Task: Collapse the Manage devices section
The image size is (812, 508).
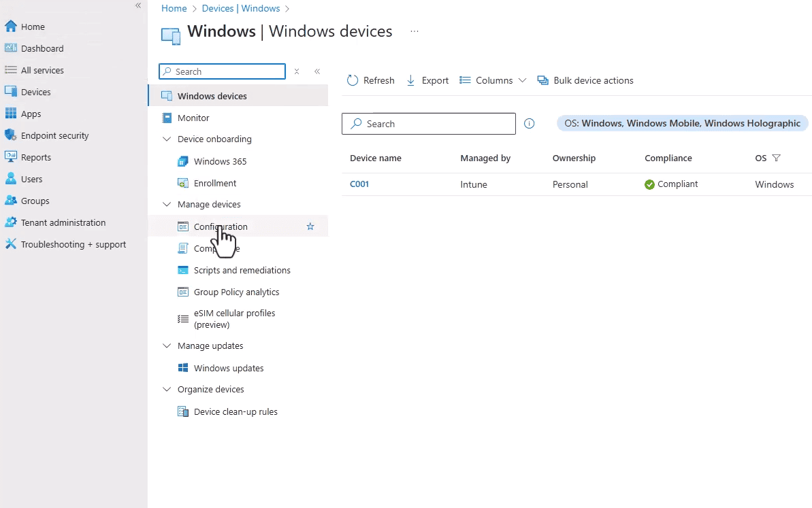Action: (x=167, y=204)
